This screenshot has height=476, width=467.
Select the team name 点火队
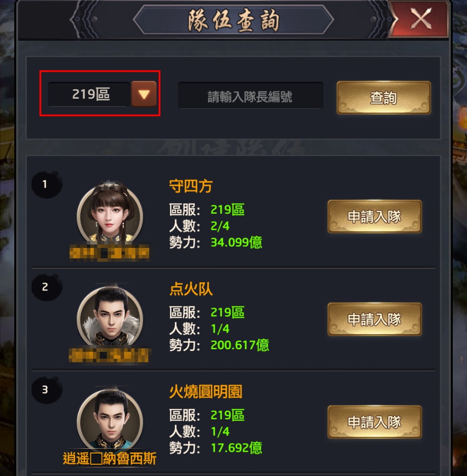[x=191, y=289]
